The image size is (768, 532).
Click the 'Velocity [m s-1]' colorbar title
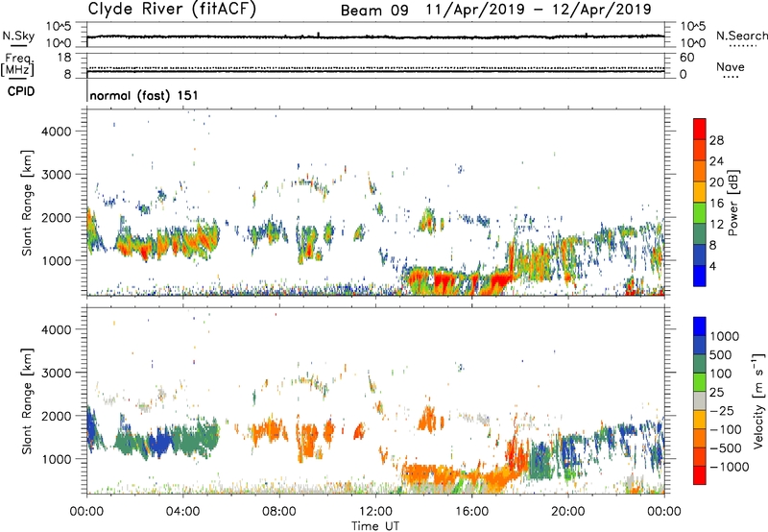click(758, 401)
